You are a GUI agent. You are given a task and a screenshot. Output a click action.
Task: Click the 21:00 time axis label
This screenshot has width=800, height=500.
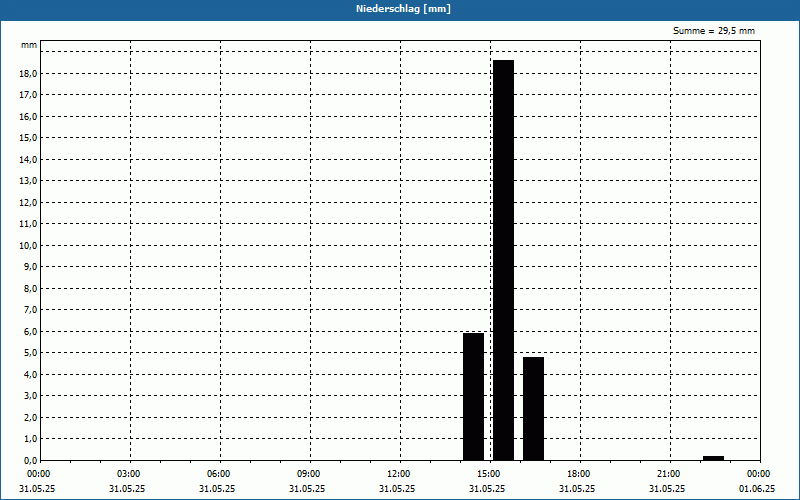pyautogui.click(x=668, y=474)
